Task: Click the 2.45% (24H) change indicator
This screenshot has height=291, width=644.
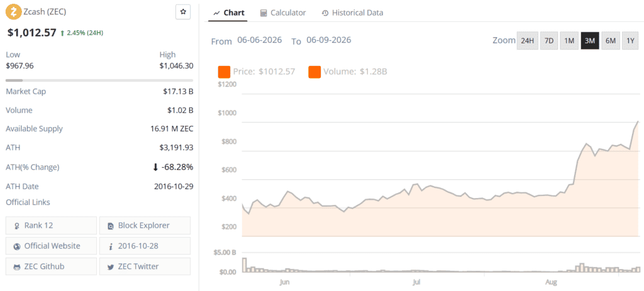Action: [81, 33]
